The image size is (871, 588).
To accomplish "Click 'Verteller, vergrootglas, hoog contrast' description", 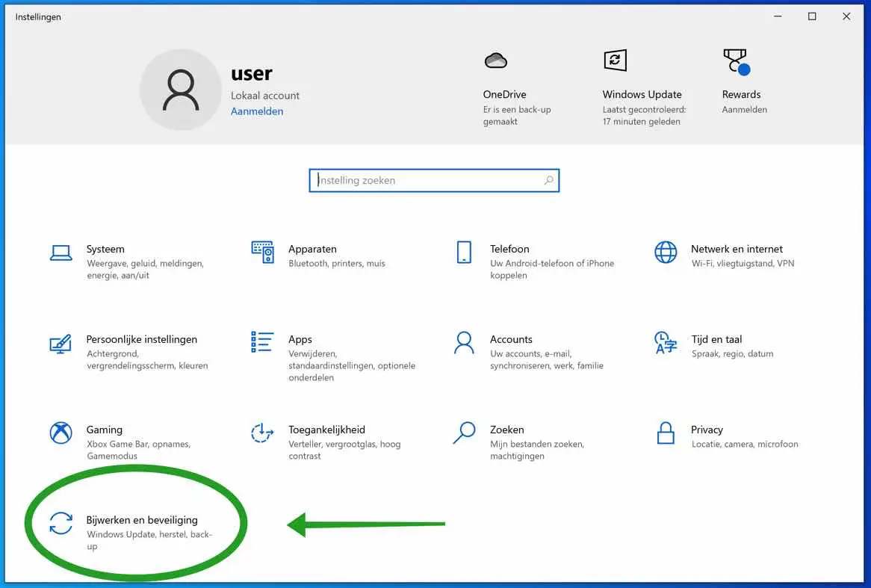I will (x=344, y=451).
